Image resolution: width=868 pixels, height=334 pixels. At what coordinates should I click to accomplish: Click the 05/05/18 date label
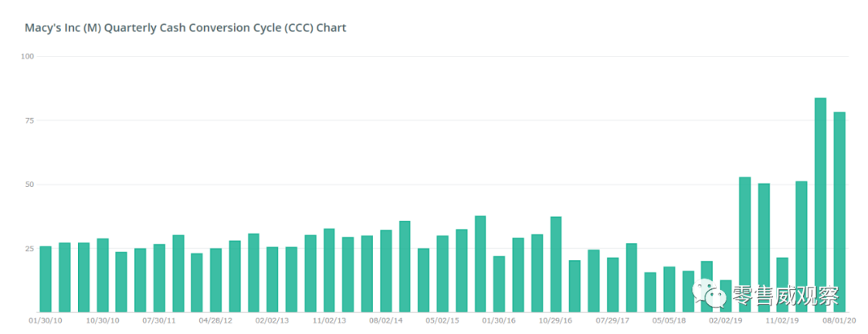669,320
